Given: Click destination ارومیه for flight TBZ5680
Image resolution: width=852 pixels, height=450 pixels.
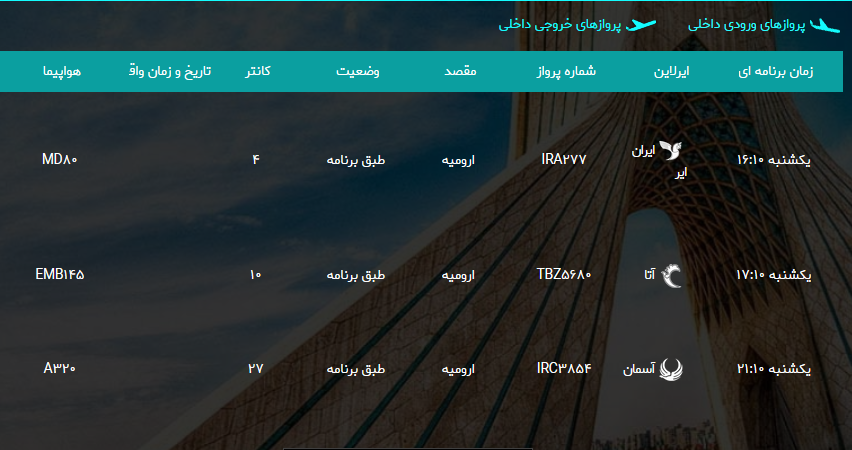Looking at the screenshot, I should click(458, 276).
